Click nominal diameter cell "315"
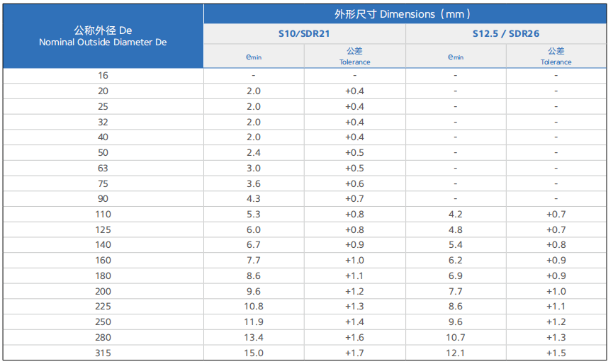This screenshot has width=613, height=364. coord(103,353)
